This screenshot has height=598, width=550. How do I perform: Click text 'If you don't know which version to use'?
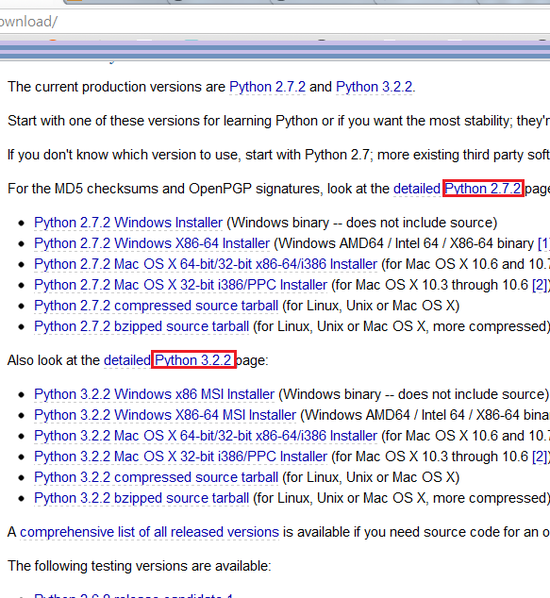pyautogui.click(x=124, y=155)
